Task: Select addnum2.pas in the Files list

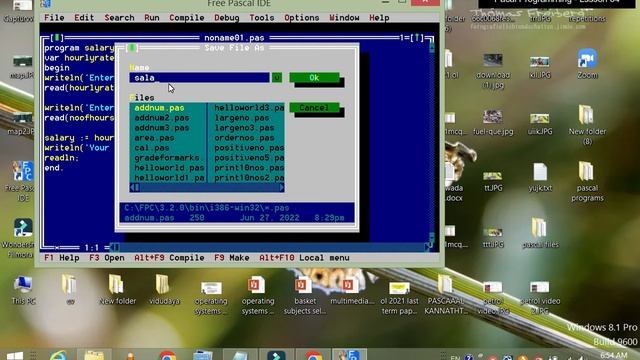Action: [162, 118]
